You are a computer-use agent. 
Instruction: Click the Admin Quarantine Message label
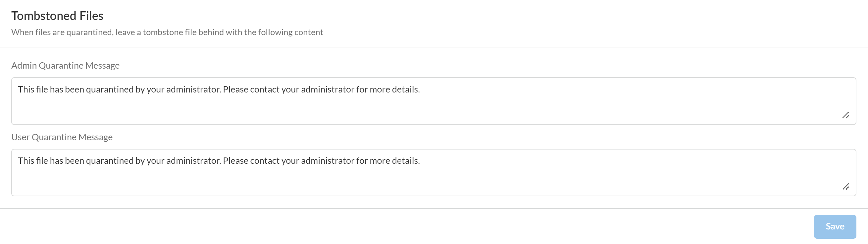click(65, 65)
